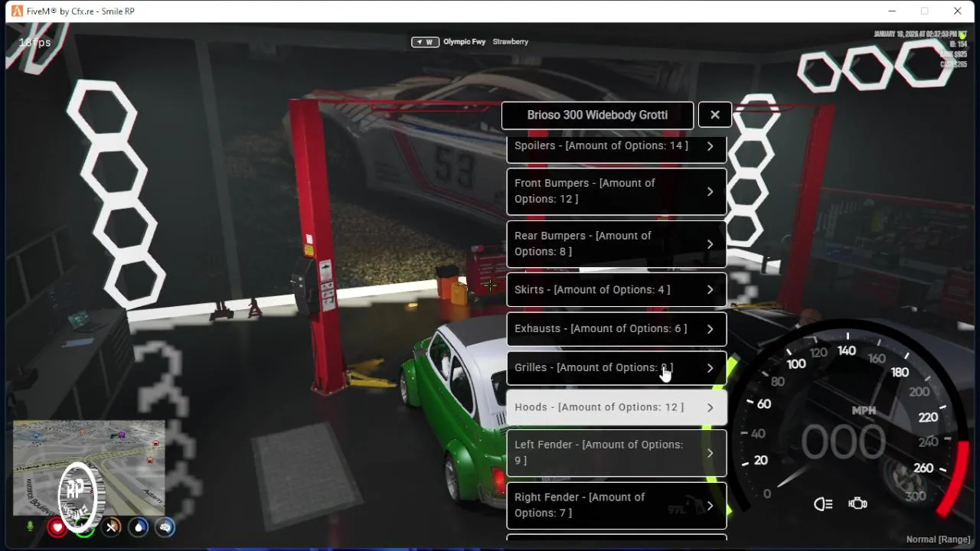Minimize the FiveM window
The height and width of the screenshot is (551, 980).
coord(892,11)
